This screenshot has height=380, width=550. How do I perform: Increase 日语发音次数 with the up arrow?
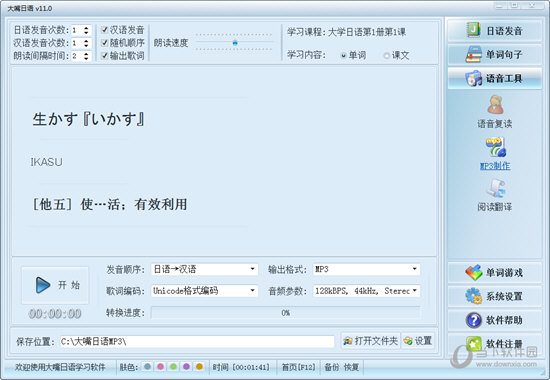(x=86, y=28)
